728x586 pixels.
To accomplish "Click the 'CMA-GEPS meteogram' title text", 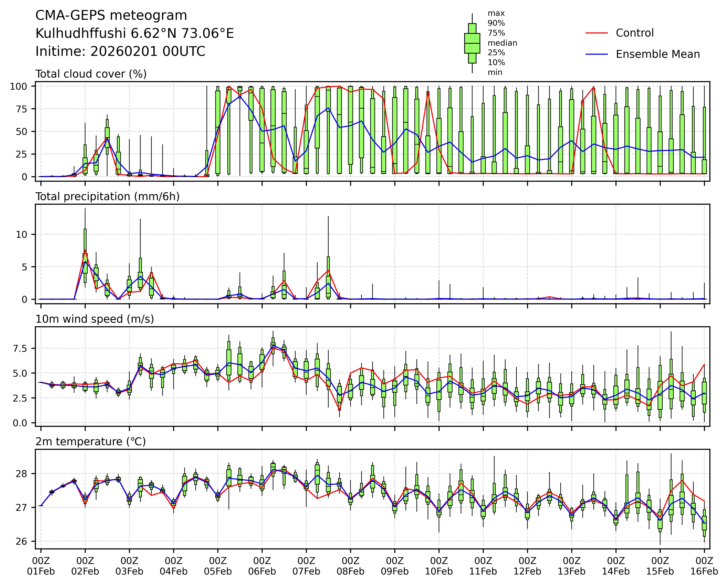I will 111,15.
